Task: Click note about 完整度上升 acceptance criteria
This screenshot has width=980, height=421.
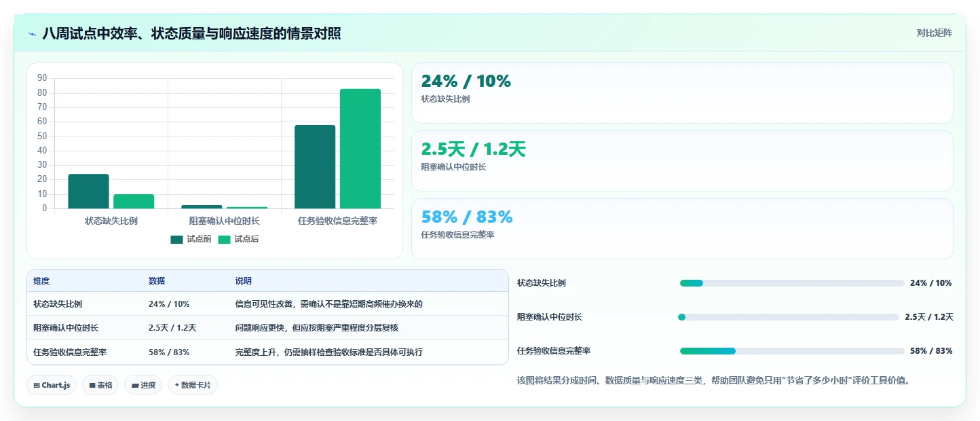Action: pyautogui.click(x=329, y=352)
